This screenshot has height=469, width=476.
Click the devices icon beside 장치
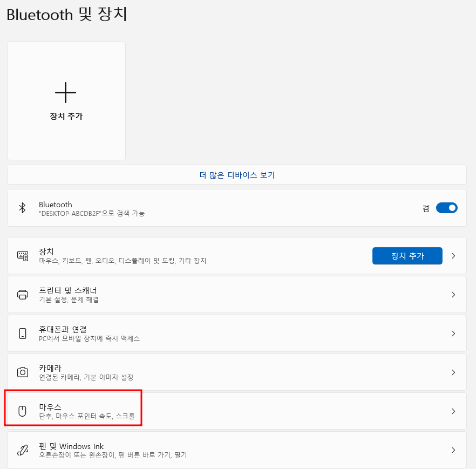coord(22,255)
